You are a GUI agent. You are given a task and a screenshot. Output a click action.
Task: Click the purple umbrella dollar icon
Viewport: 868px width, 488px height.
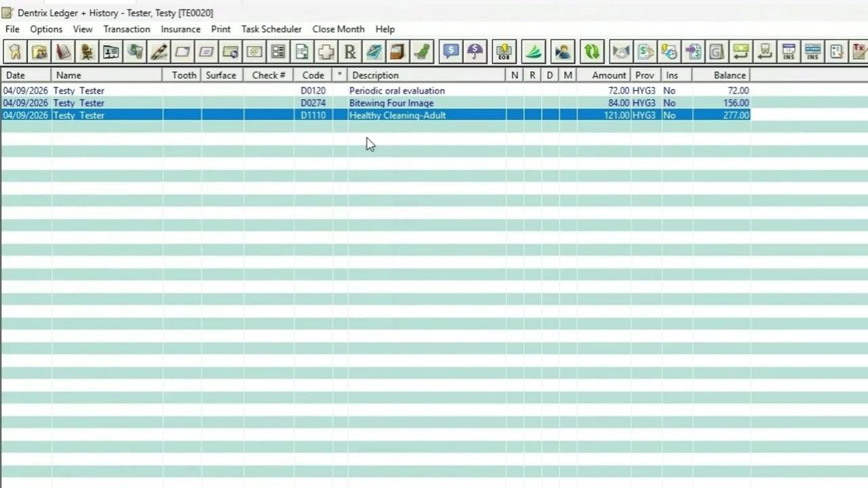click(x=475, y=52)
